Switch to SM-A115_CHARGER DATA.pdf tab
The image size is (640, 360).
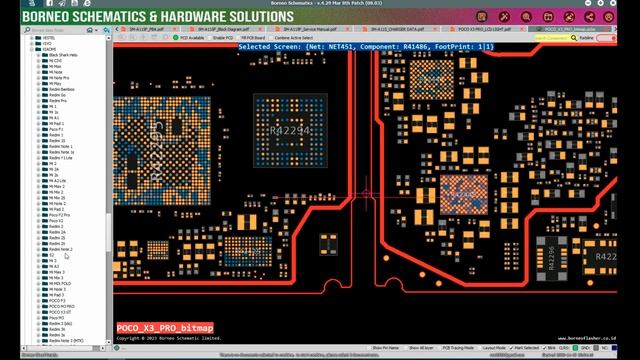coord(398,29)
